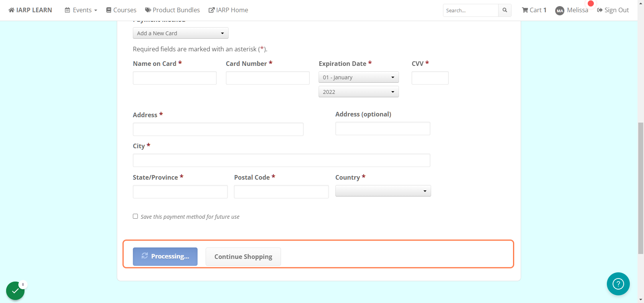
Task: Click the scrollbar down arrow
Action: (641, 300)
